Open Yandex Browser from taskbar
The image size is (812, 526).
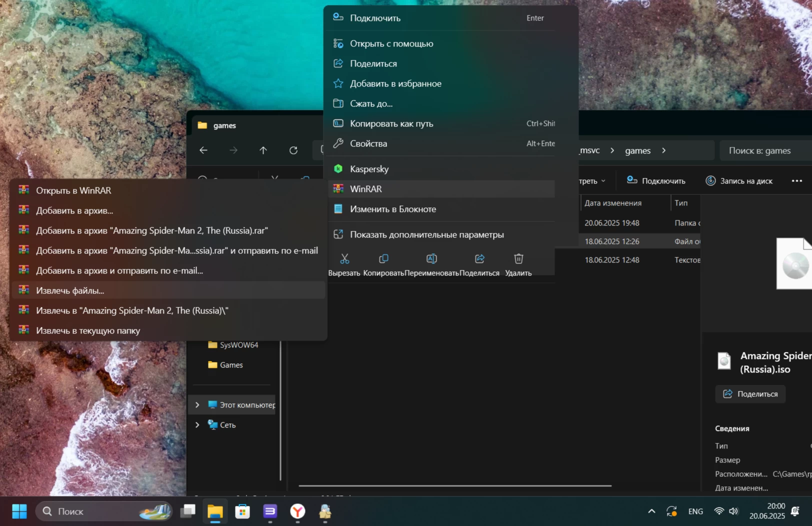coord(297,511)
